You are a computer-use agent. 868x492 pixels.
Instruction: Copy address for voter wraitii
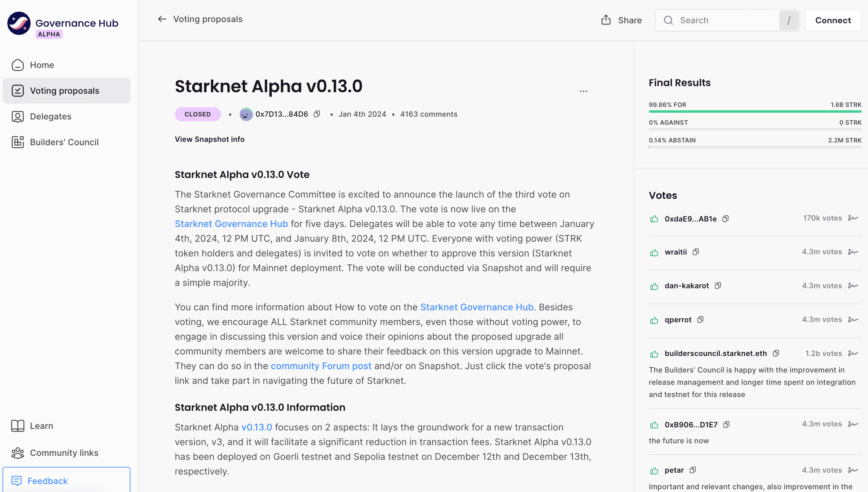point(696,252)
